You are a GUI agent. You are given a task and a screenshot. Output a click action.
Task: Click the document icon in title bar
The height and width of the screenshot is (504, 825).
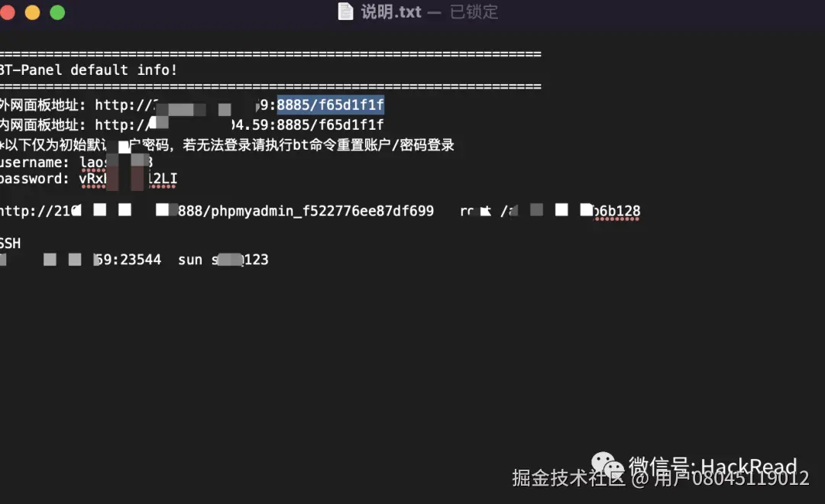[345, 11]
